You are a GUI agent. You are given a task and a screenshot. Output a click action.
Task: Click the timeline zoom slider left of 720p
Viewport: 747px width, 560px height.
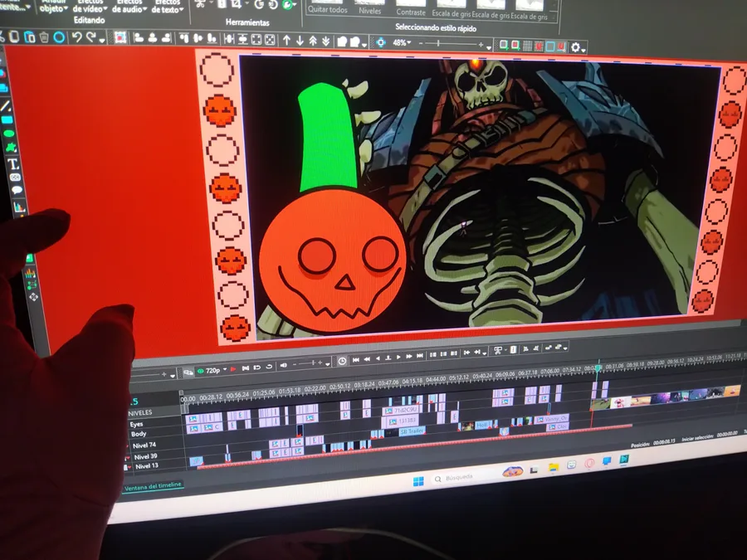tap(149, 375)
